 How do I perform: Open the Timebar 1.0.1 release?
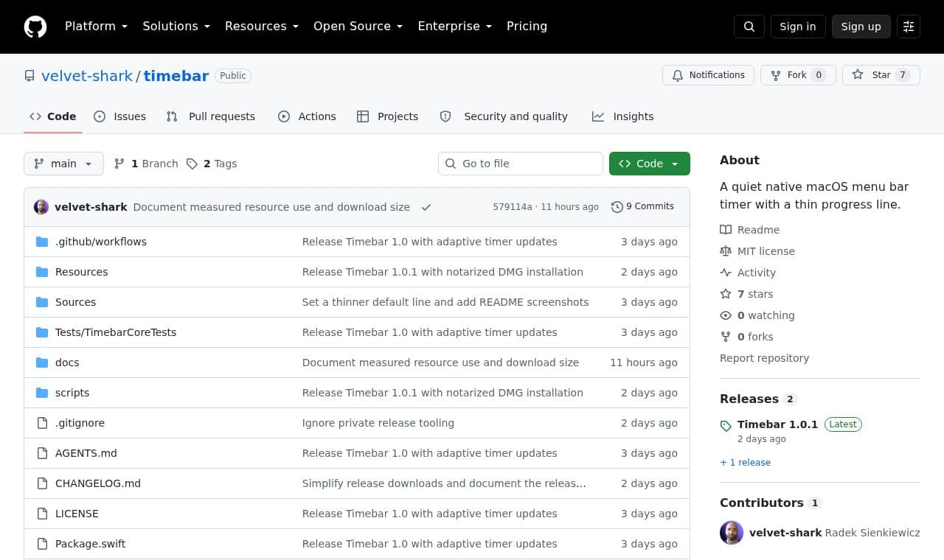(x=777, y=424)
